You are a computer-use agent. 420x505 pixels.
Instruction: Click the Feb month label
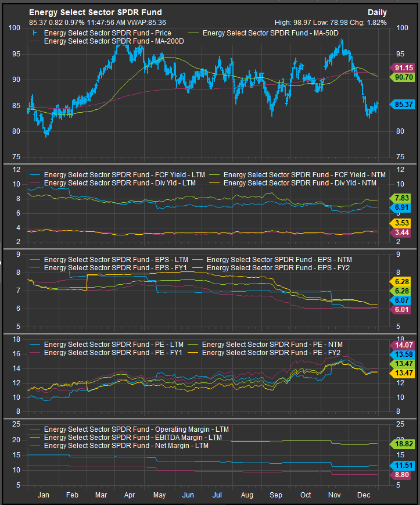pyautogui.click(x=72, y=495)
